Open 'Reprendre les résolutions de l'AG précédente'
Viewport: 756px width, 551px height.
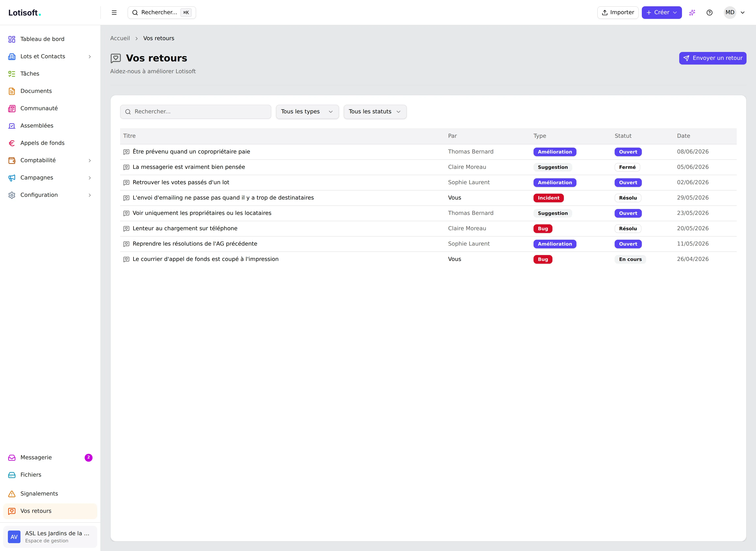[x=195, y=244]
